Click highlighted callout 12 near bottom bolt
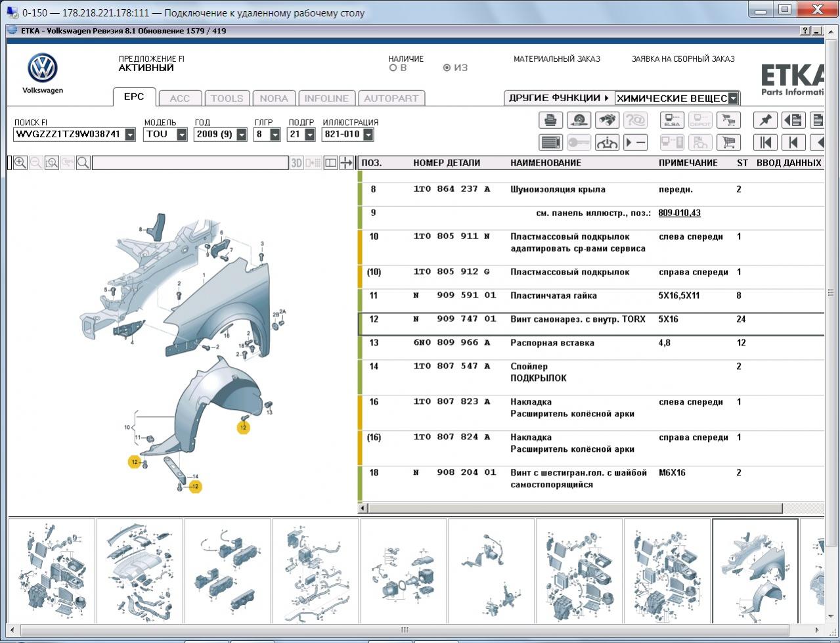 pyautogui.click(x=195, y=487)
